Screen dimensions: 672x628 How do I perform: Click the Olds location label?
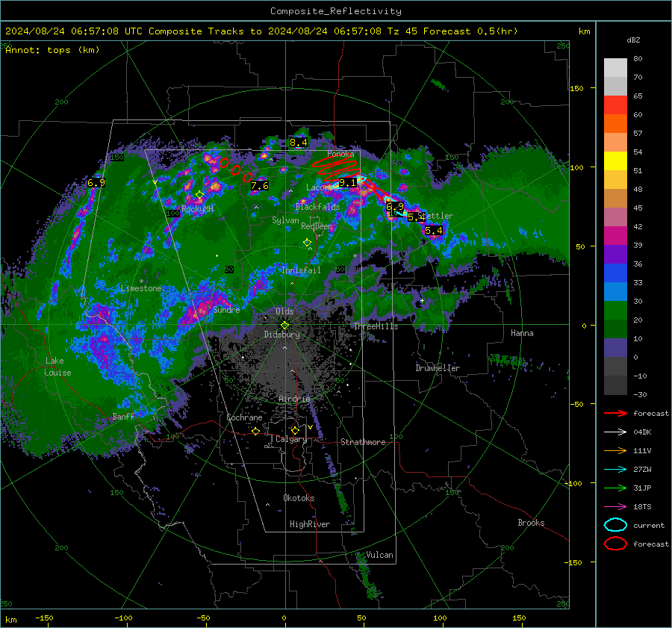[284, 311]
